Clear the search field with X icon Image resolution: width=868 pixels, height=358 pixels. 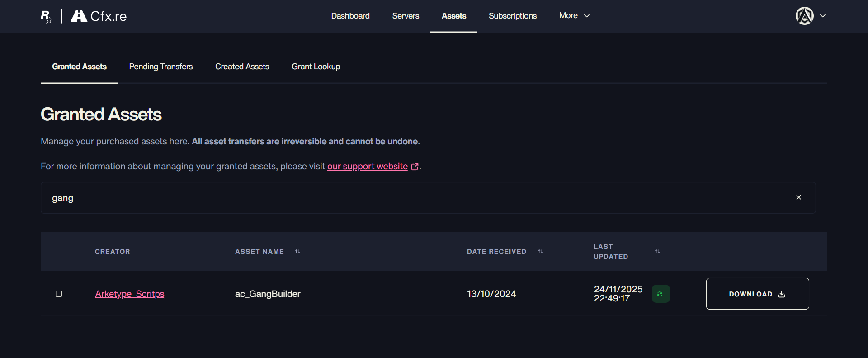(x=798, y=197)
